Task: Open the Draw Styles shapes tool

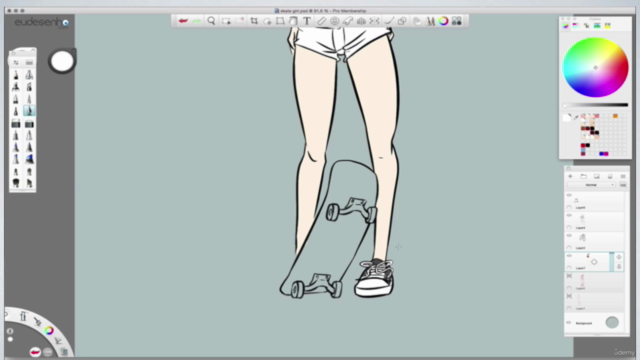Action: (402, 21)
